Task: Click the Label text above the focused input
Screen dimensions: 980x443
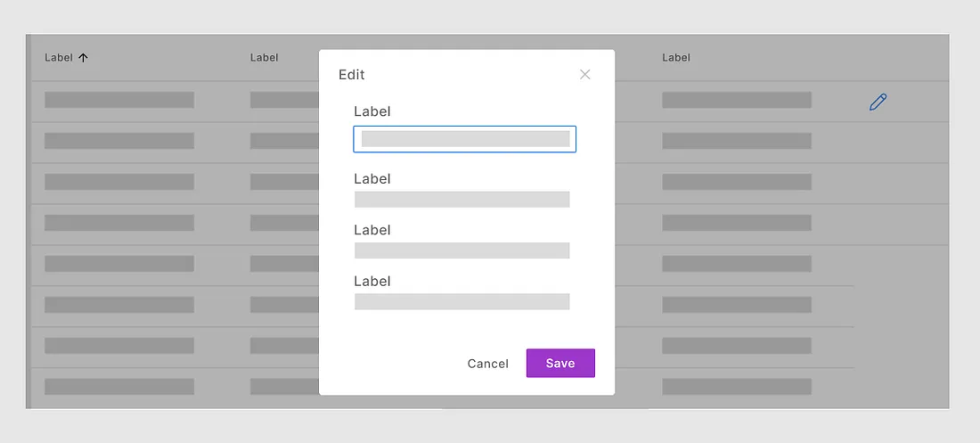Action: (372, 111)
